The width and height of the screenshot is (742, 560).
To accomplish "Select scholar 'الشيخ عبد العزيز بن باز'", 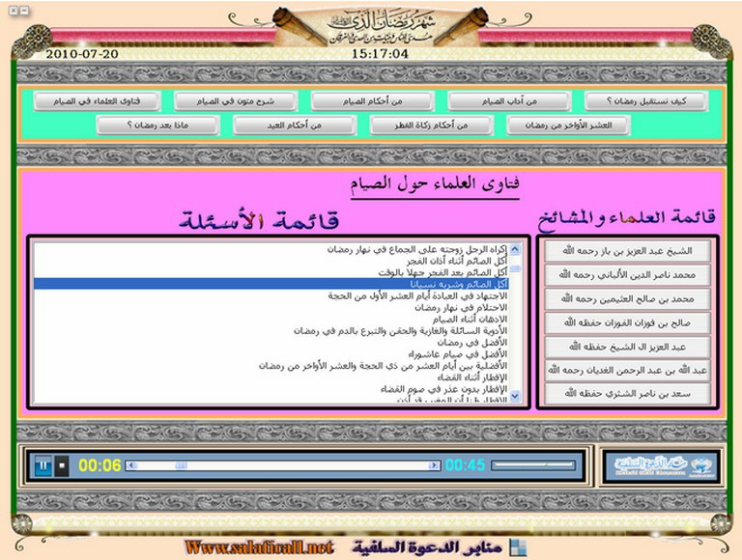I will [x=627, y=251].
